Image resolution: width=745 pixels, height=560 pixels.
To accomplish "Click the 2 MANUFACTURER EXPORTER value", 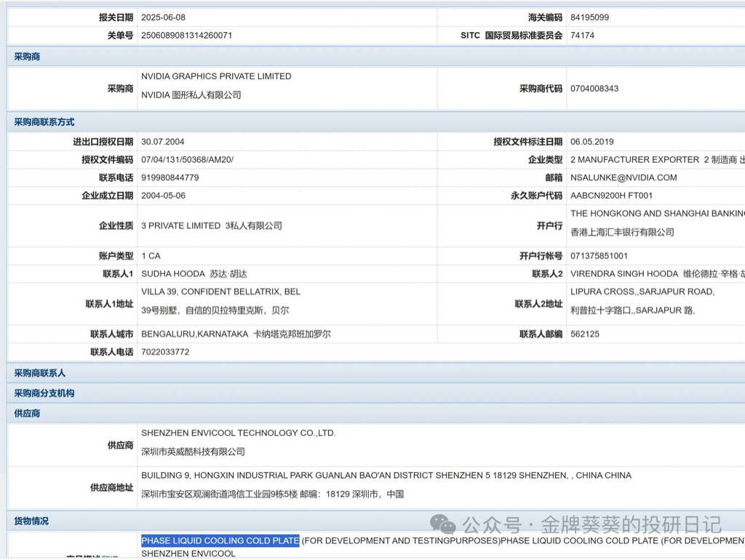I will tap(634, 159).
